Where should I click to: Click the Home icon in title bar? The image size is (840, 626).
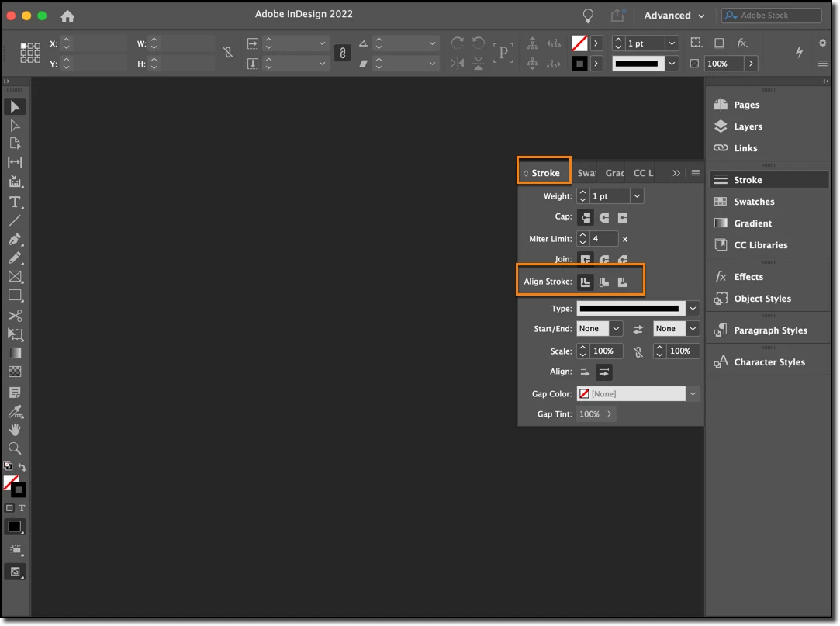67,16
